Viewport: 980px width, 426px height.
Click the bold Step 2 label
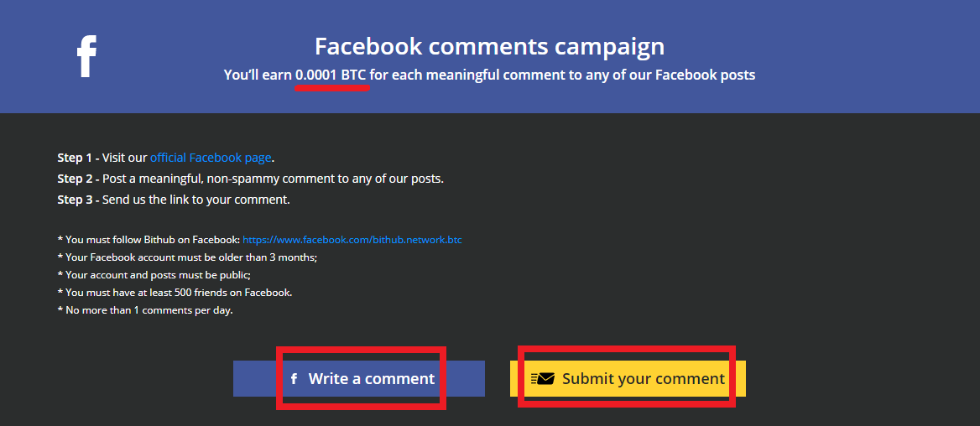78,179
